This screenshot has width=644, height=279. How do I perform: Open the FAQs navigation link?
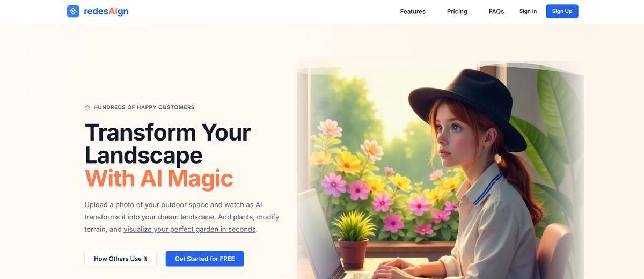[496, 11]
